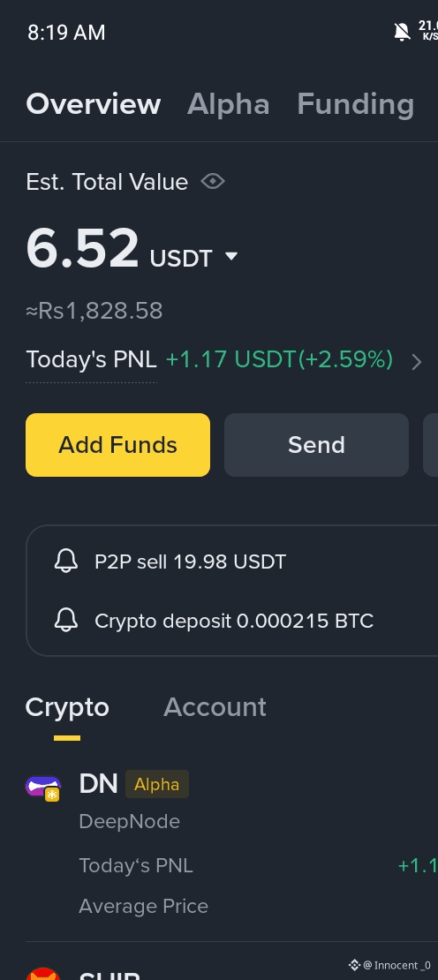Open the Account tab
This screenshot has height=980, width=438.
pyautogui.click(x=215, y=707)
